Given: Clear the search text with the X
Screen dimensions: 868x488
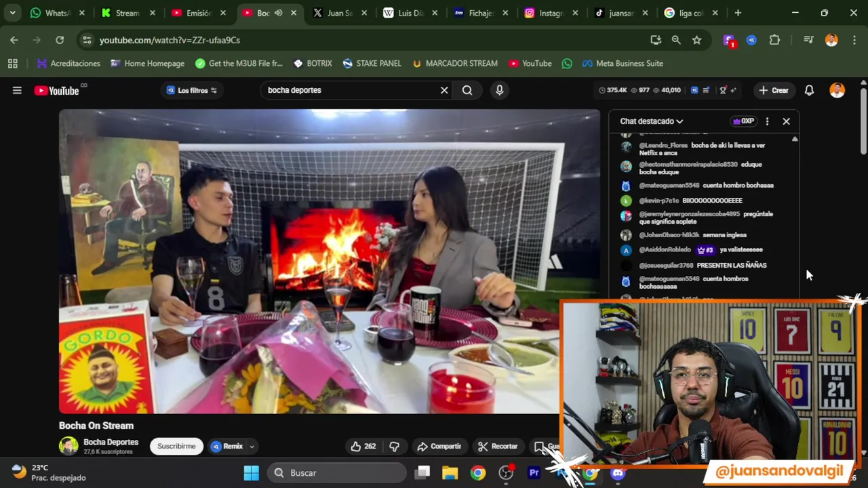Looking at the screenshot, I should coord(444,90).
